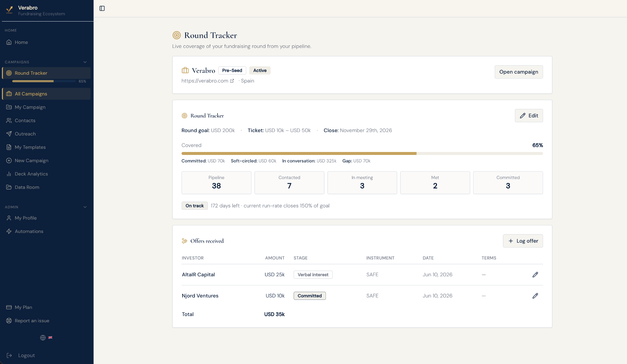Screen dimensions: 627x364
Task: Click the My Templates document icon
Action: 9,147
